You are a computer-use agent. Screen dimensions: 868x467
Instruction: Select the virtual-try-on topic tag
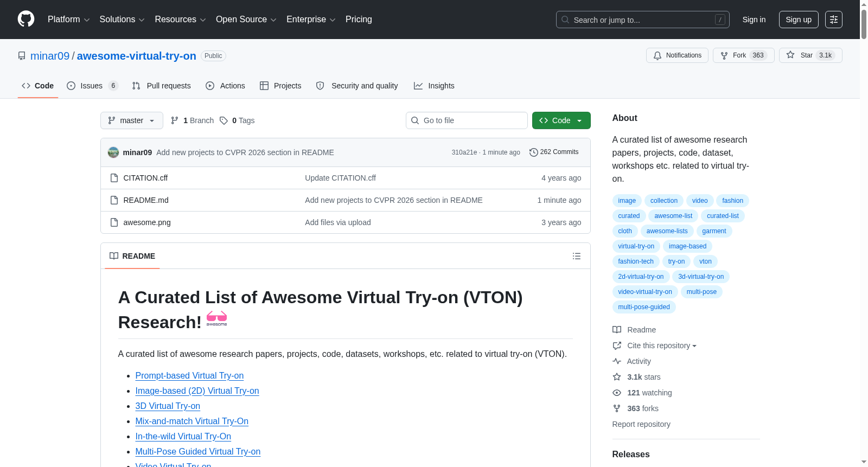tap(636, 246)
